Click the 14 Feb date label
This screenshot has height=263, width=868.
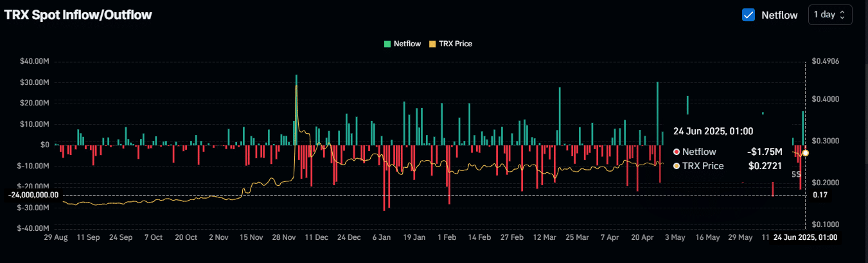coord(480,237)
